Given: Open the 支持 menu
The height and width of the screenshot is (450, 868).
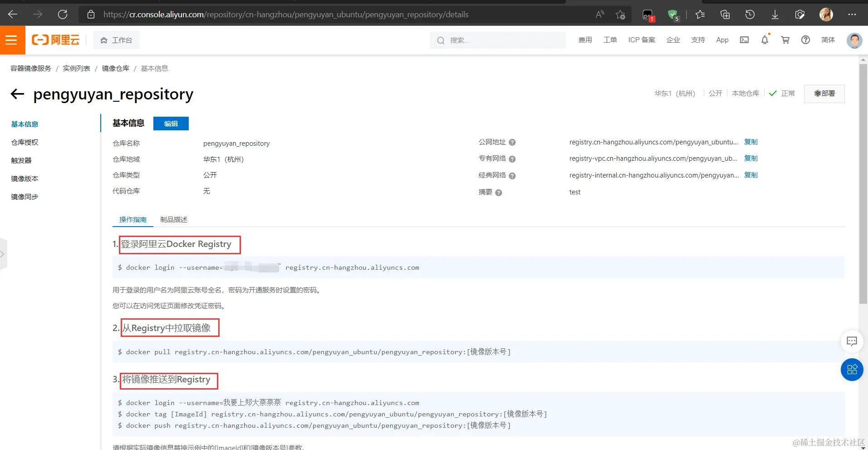Looking at the screenshot, I should (x=698, y=40).
